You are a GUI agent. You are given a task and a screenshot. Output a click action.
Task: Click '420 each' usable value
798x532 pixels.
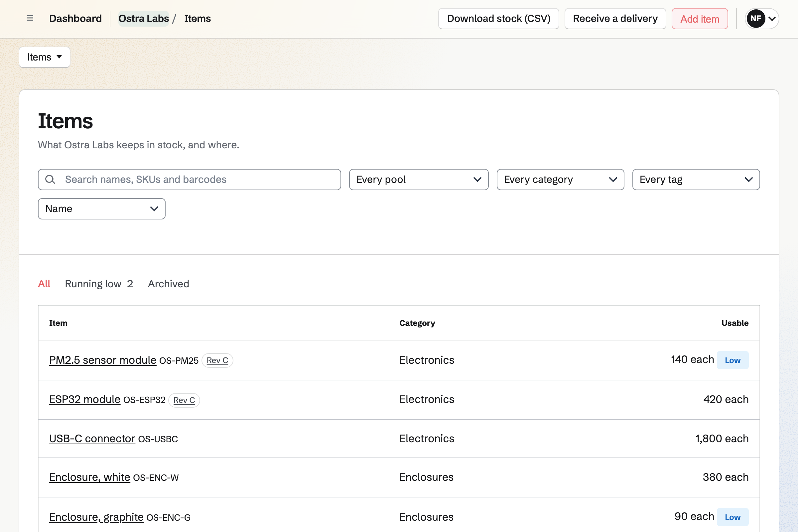click(726, 399)
